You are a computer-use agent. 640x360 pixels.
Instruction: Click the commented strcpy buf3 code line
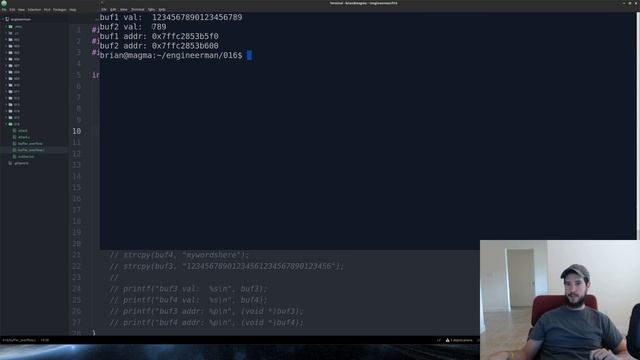[227, 266]
